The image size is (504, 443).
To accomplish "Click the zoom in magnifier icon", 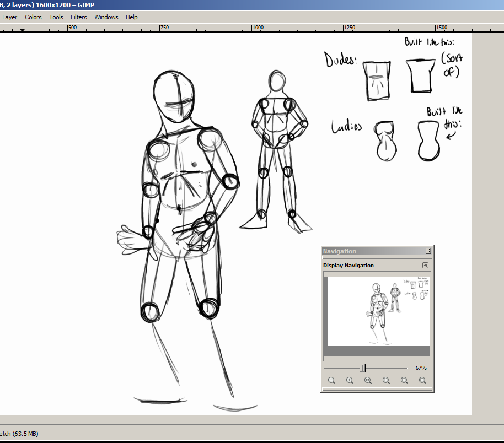I will pos(350,380).
